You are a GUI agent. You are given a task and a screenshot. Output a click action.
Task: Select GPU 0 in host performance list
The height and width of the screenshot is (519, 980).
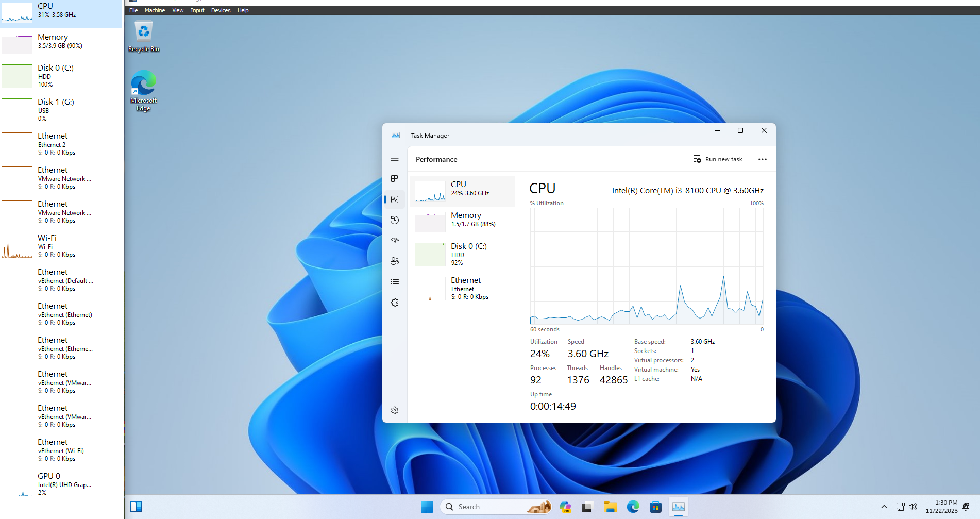(61, 484)
